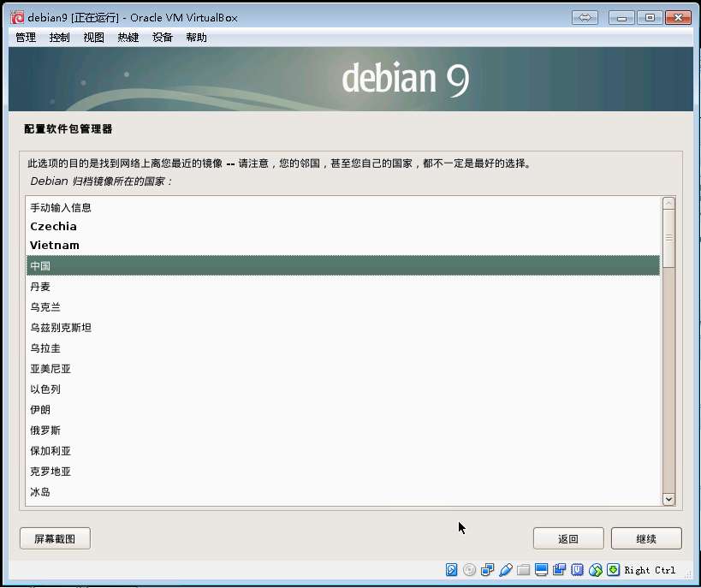Screen dimensions: 701x588
Task: Click the CPU virtualization status icon
Action: click(578, 570)
